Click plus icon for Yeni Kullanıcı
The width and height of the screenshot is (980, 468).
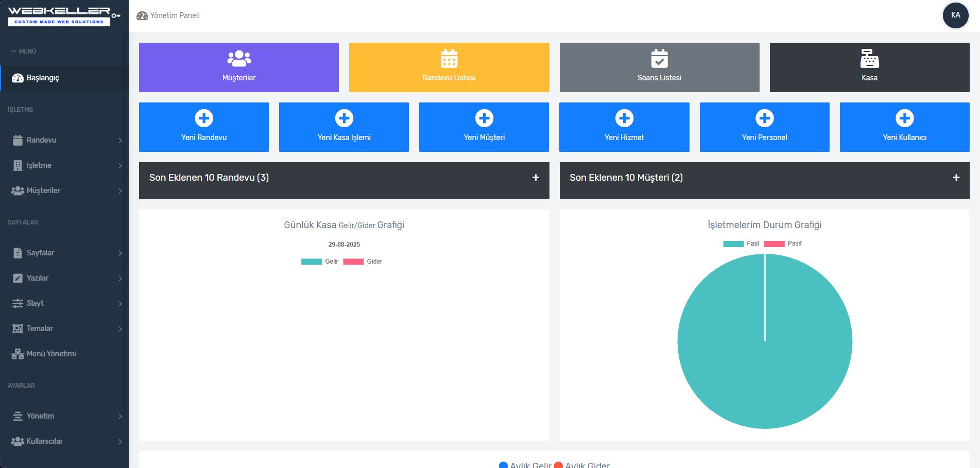[x=904, y=118]
